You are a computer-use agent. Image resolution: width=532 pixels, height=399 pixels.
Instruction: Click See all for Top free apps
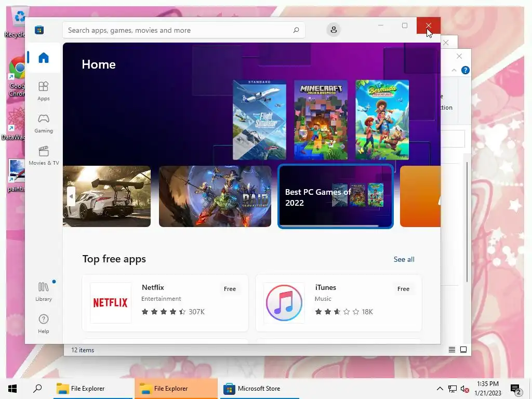click(x=404, y=259)
